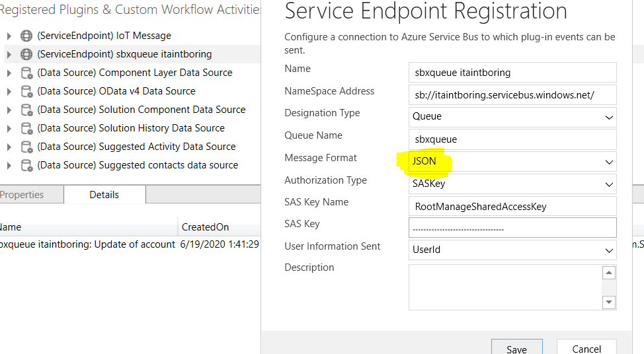Click the IoT Message service endpoint globe icon

26,36
